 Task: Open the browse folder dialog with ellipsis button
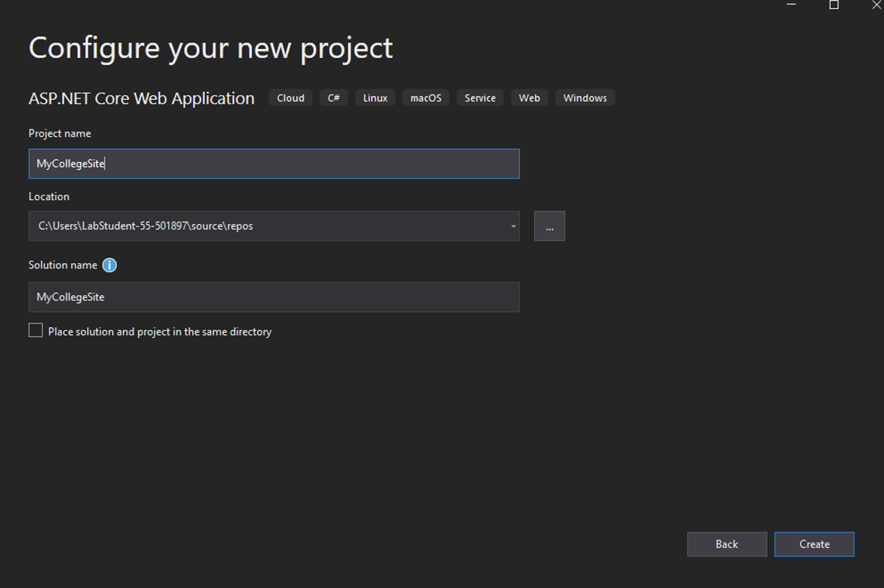pyautogui.click(x=549, y=226)
